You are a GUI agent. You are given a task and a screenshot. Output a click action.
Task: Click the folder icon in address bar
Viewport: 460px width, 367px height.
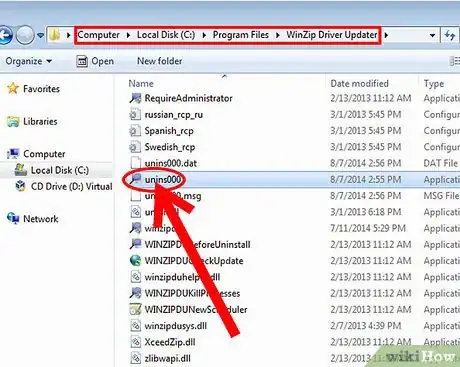pos(55,35)
